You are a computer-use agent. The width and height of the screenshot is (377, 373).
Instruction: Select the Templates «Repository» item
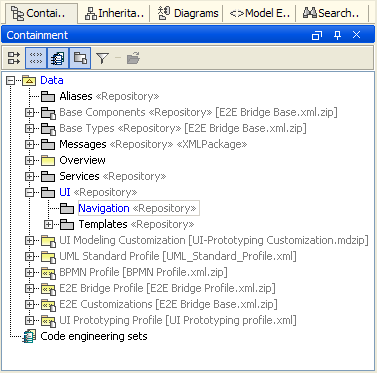(x=136, y=224)
